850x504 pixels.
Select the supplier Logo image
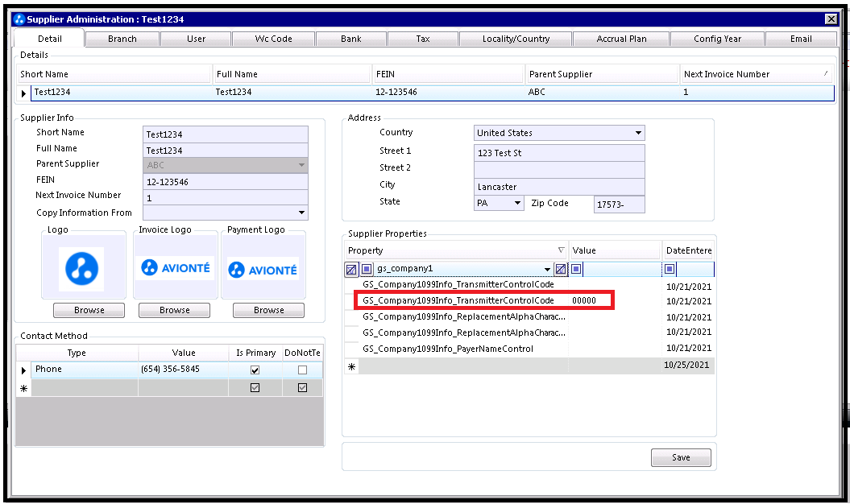(x=82, y=269)
